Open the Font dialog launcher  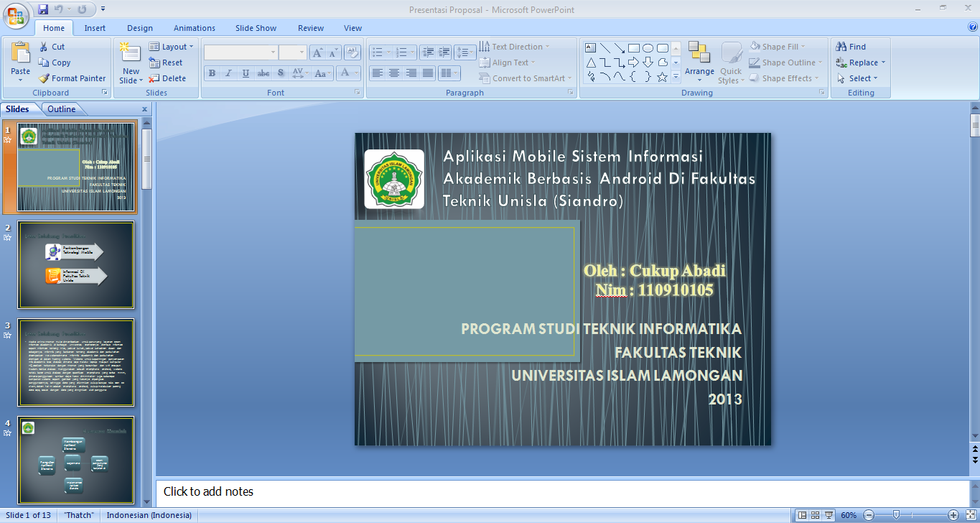point(358,93)
